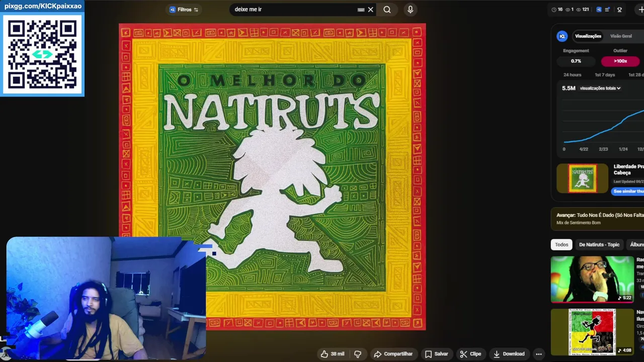Image resolution: width=644 pixels, height=362 pixels.
Task: Open suggested video thumbnail with 5:22 duration
Action: (x=592, y=279)
